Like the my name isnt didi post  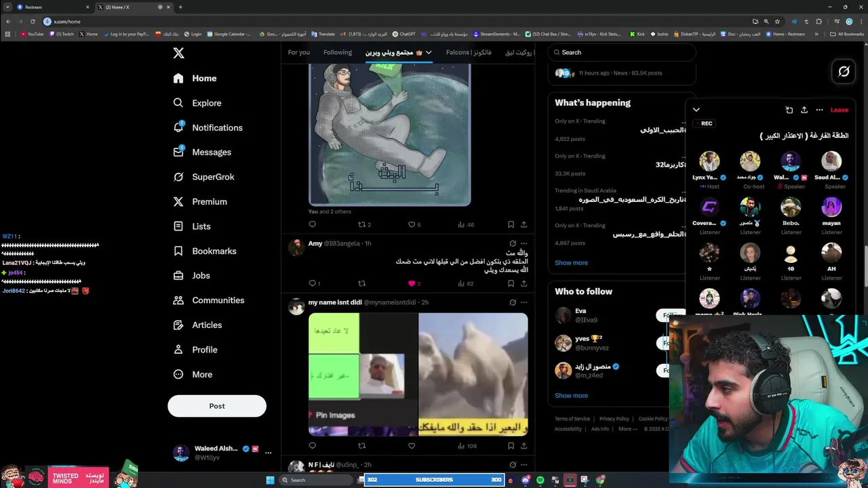pyautogui.click(x=412, y=445)
